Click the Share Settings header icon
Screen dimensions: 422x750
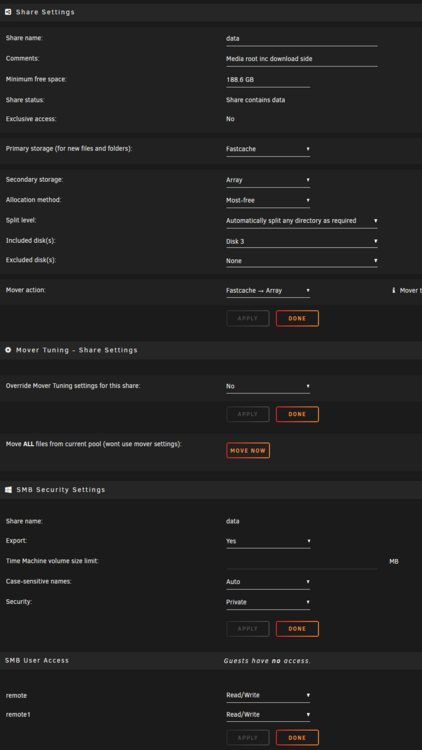click(x=8, y=12)
